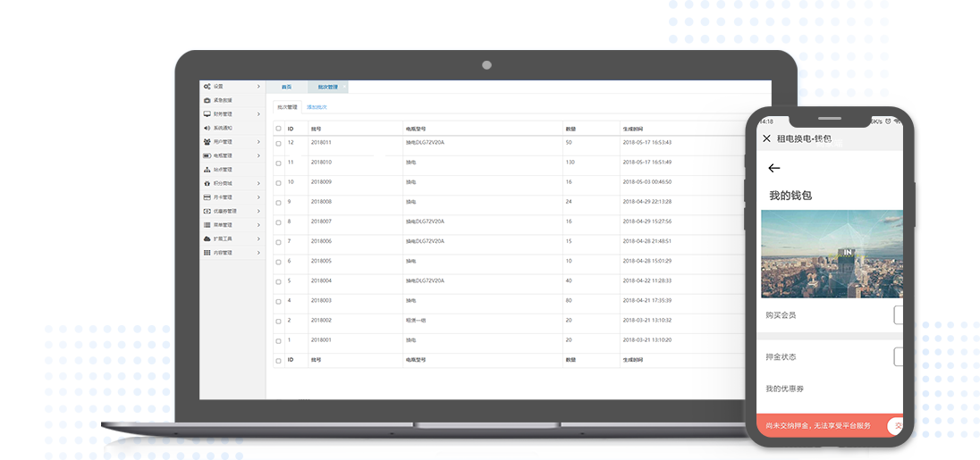Toggle the select-all checkbox in table header
The image size is (980, 460).
click(x=278, y=129)
